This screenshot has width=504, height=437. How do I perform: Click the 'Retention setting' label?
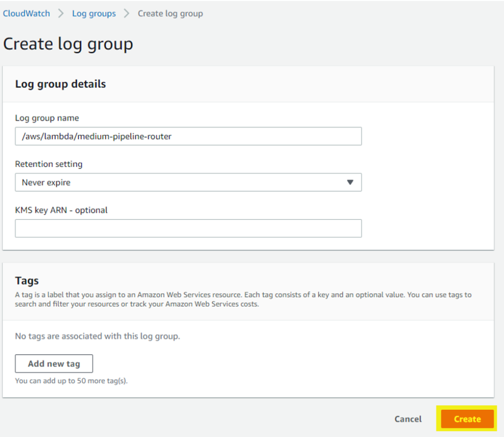[x=49, y=164]
